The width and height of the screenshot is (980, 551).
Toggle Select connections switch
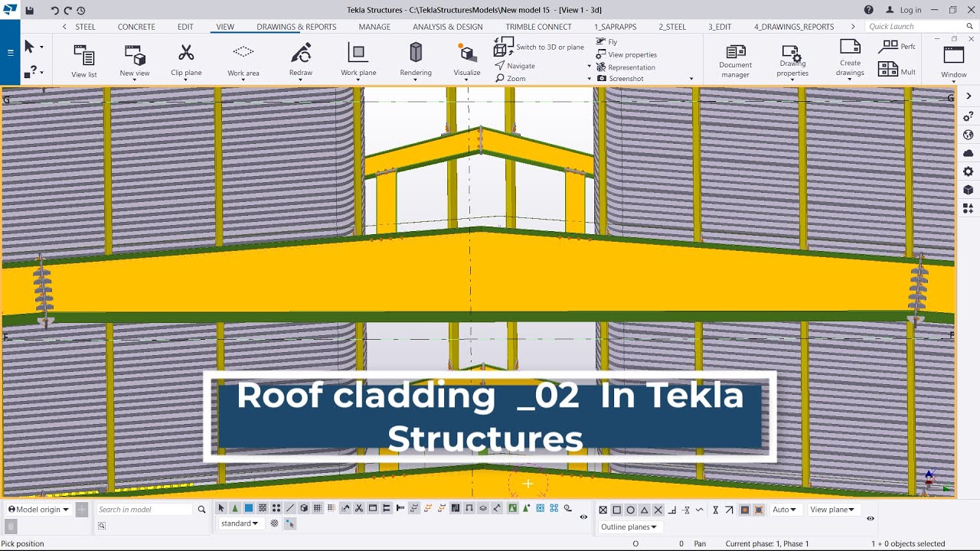pos(235,509)
